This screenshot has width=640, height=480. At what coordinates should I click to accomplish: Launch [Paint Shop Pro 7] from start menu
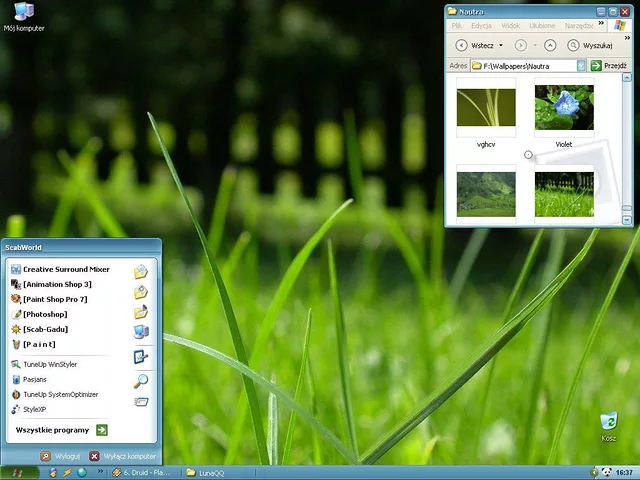point(55,299)
